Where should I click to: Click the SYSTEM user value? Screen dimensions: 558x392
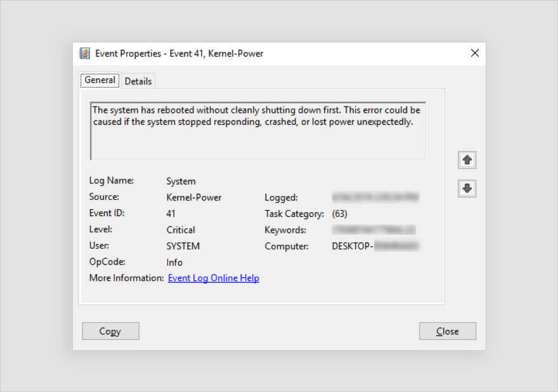(183, 245)
